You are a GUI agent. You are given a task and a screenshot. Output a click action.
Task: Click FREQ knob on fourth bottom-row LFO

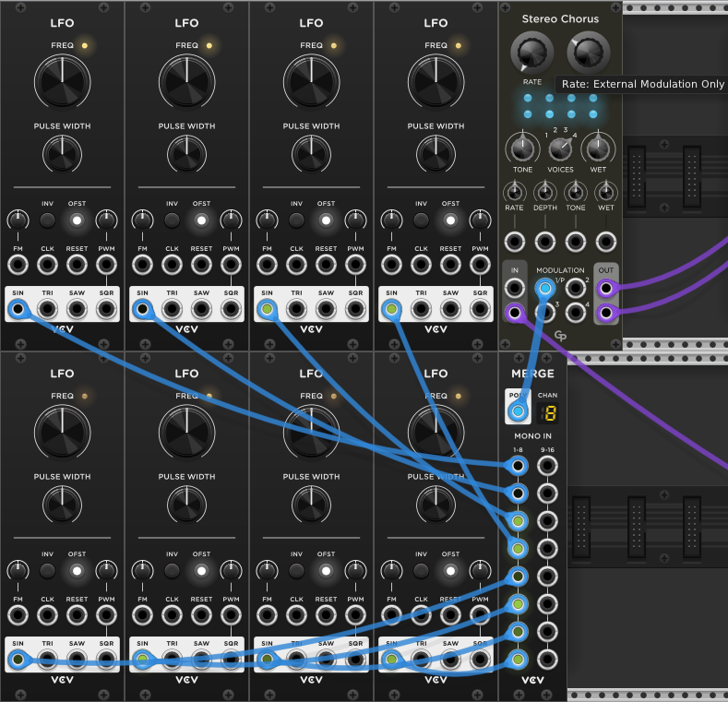coord(436,433)
